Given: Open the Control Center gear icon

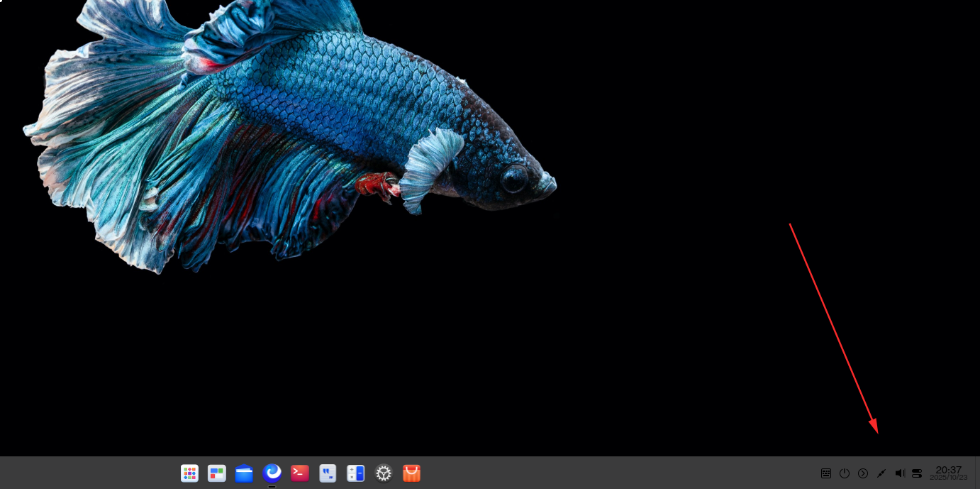Looking at the screenshot, I should pyautogui.click(x=384, y=473).
